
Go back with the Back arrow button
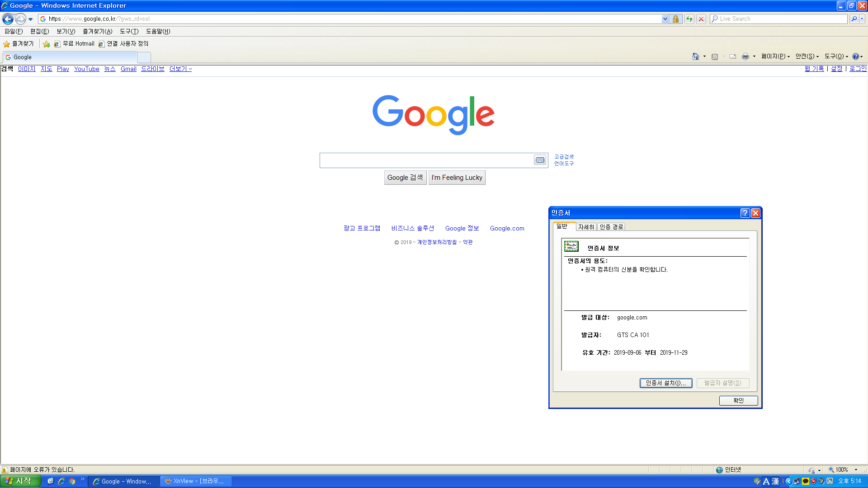8,19
